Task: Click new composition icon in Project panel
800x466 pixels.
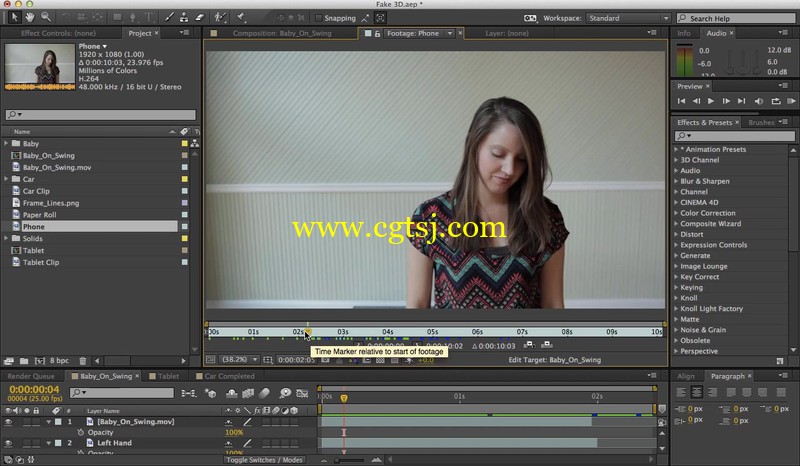Action: pyautogui.click(x=39, y=360)
